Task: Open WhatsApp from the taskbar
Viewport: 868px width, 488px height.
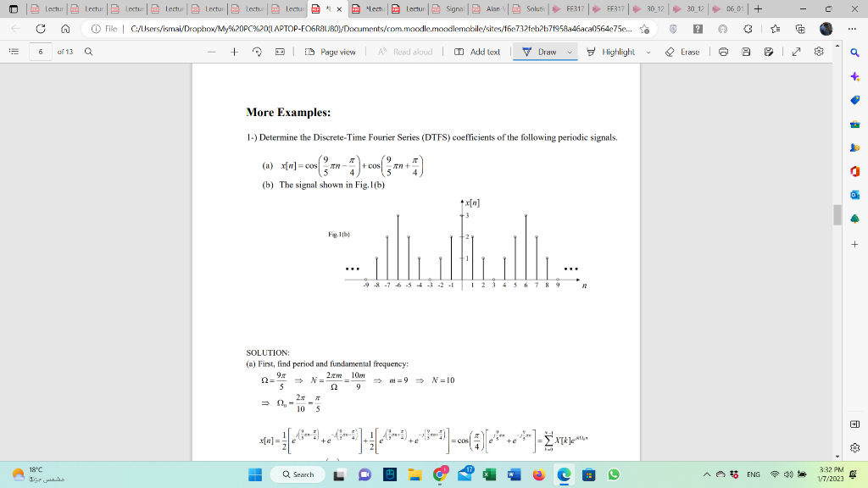Action: [x=614, y=474]
